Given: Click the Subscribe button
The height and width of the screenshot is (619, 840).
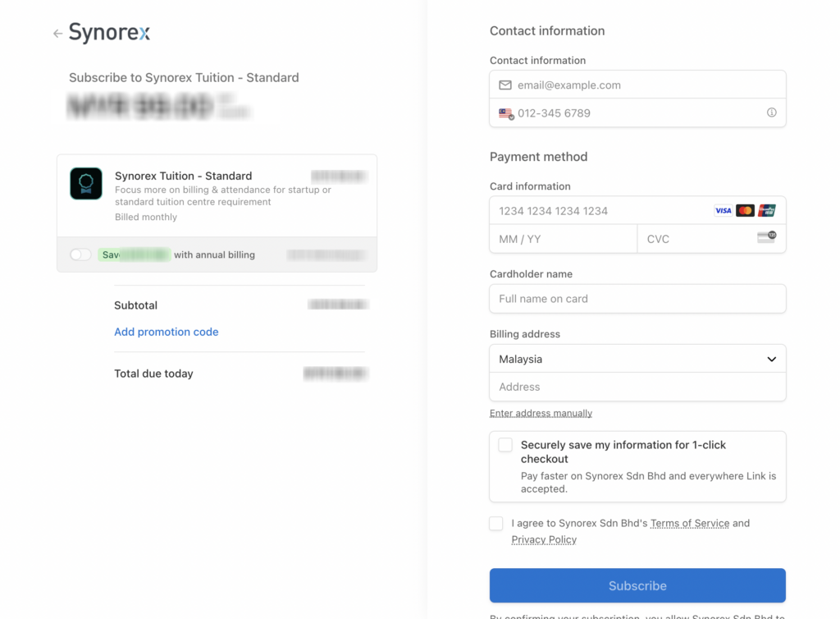Looking at the screenshot, I should [x=637, y=586].
